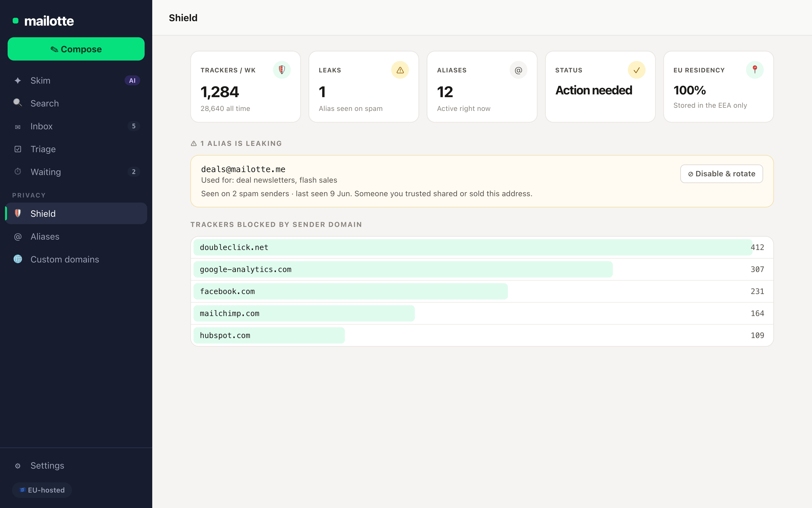The height and width of the screenshot is (508, 812).
Task: Click the Triage checkbox icon
Action: tap(18, 149)
